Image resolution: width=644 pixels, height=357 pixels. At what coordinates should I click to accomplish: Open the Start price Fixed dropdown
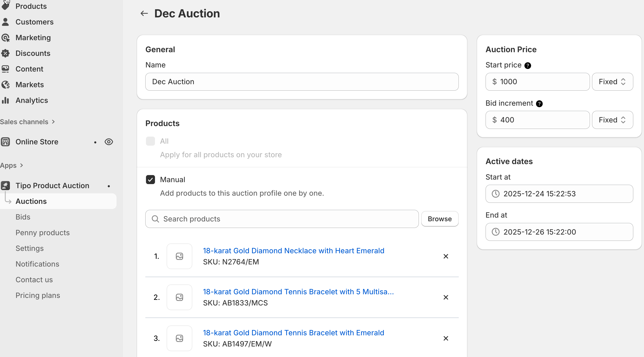click(612, 82)
